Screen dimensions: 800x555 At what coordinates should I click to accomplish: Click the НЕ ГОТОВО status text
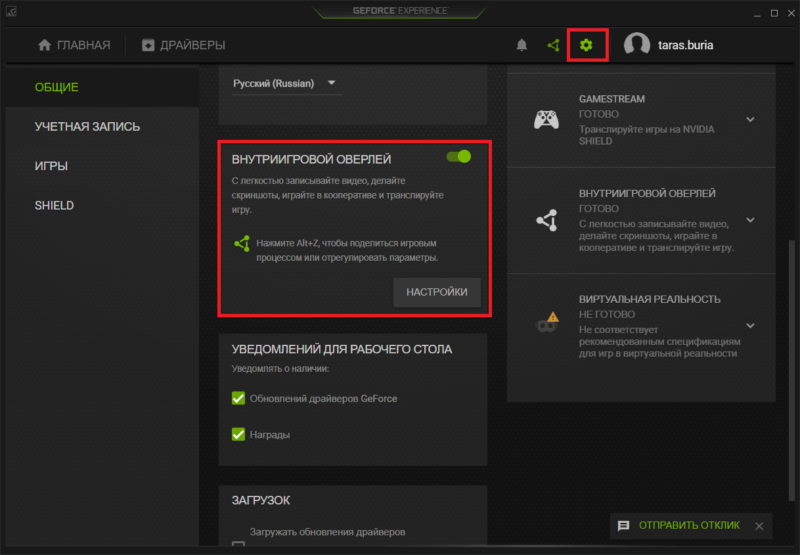607,315
